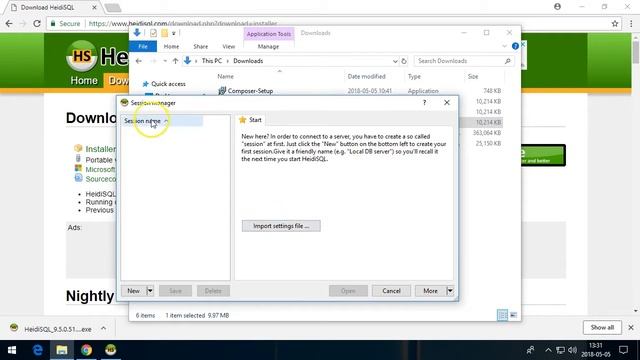Screen dimensions: 640x360
Task: Click Installer link on download page
Action: (x=100, y=149)
